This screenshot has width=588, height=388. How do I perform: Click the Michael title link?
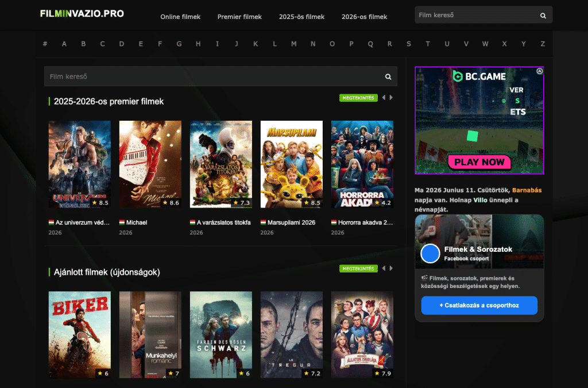click(x=137, y=222)
